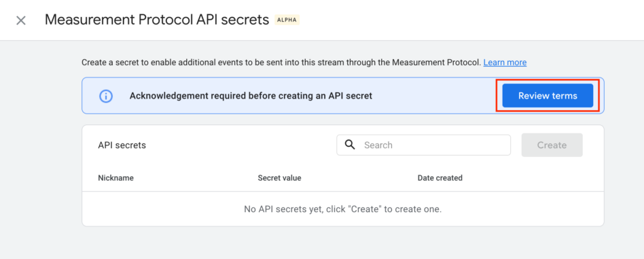The image size is (644, 259).
Task: Click the ALPHA badge beside the title
Action: (x=287, y=20)
